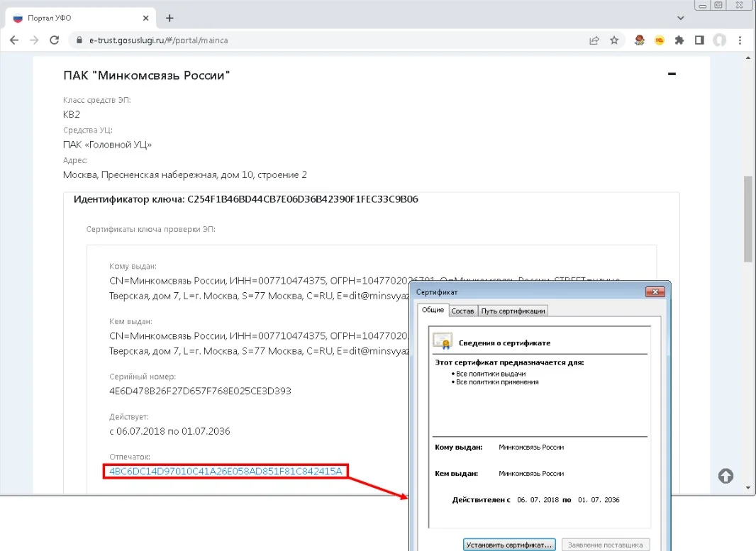Open a new browser tab
Screen dimensions: 756x551
pos(169,18)
